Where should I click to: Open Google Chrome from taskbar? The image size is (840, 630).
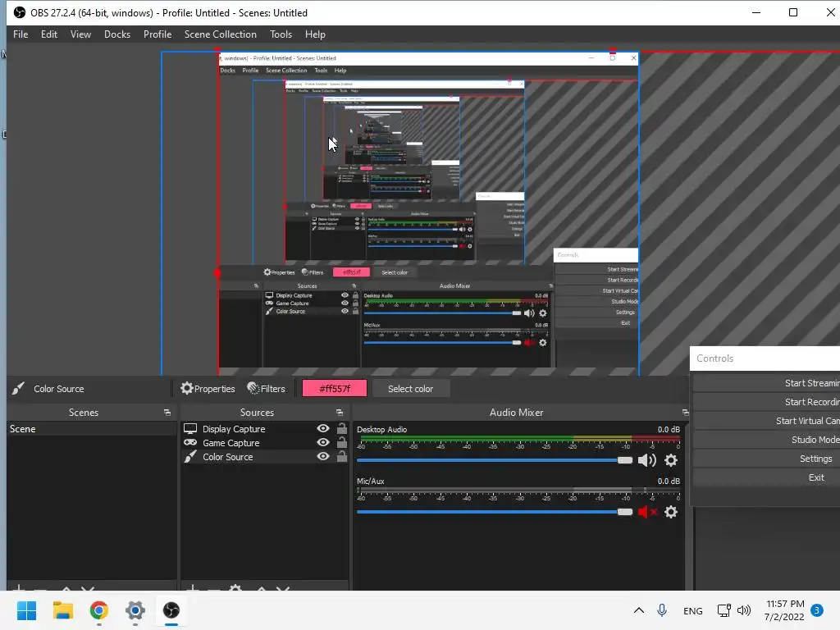[99, 610]
